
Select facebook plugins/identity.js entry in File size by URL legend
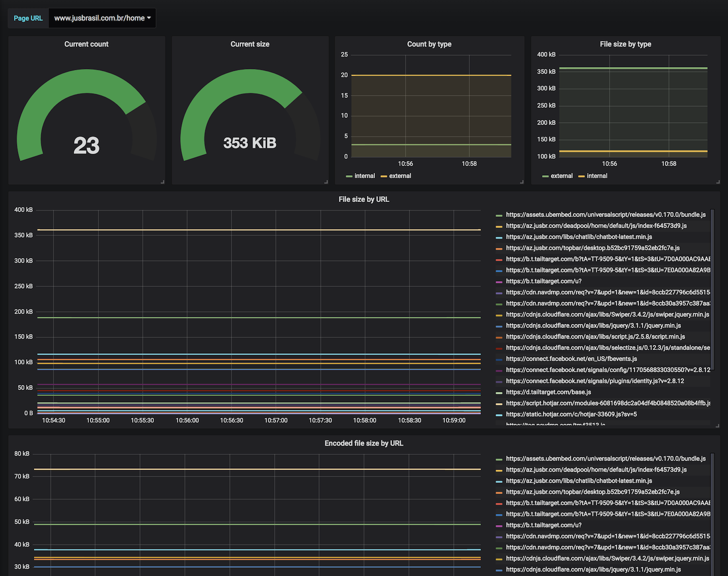pos(595,381)
